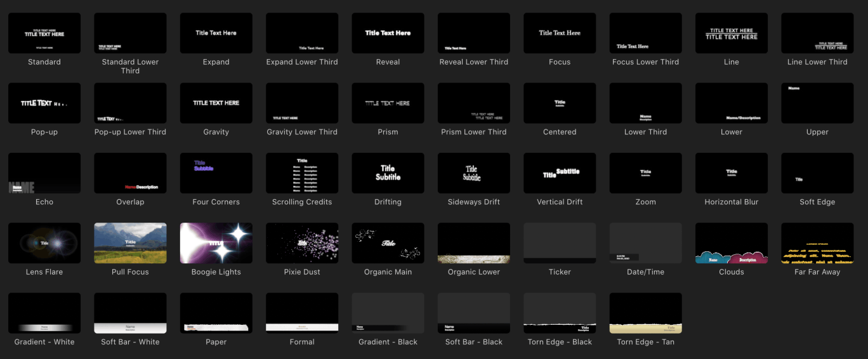Pick the Upper title thumbnail

817,103
